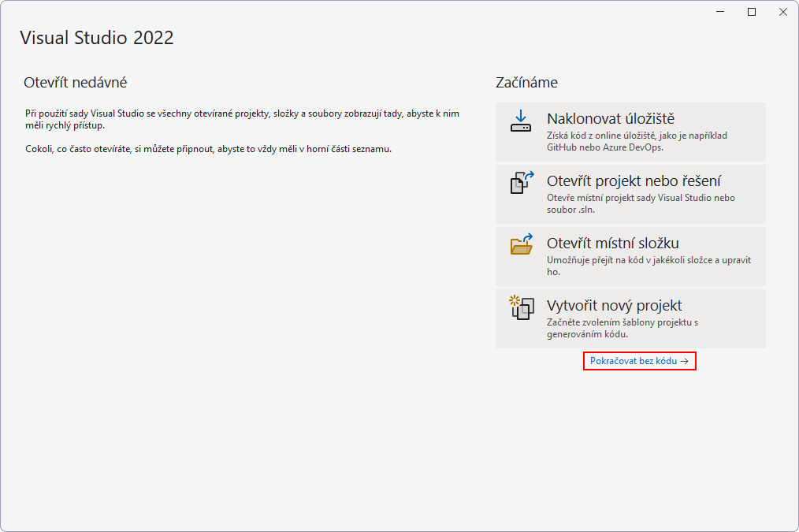Click the Visual Studio 2022 title text
The height and width of the screenshot is (532, 799).
point(96,38)
